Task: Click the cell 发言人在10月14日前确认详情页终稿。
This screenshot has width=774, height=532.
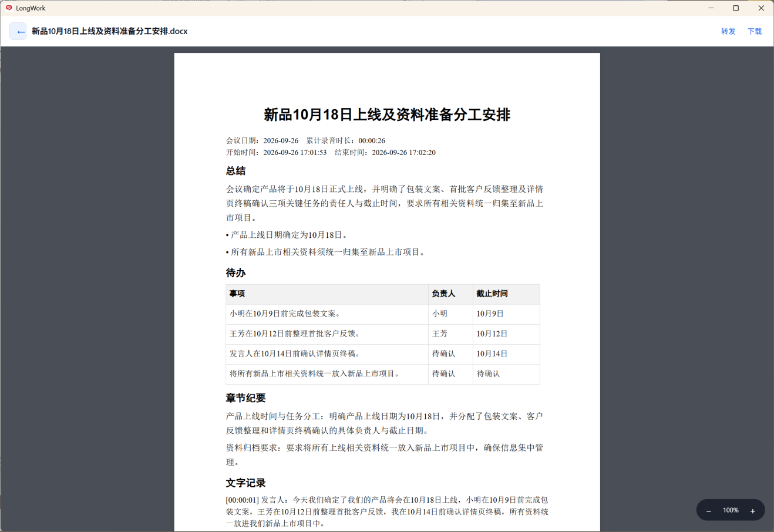Action: 327,354
